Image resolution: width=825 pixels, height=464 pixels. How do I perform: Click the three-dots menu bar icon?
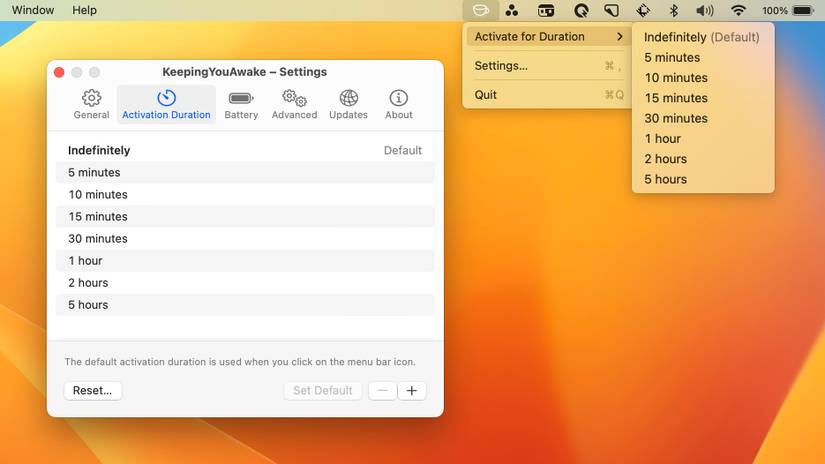point(511,10)
